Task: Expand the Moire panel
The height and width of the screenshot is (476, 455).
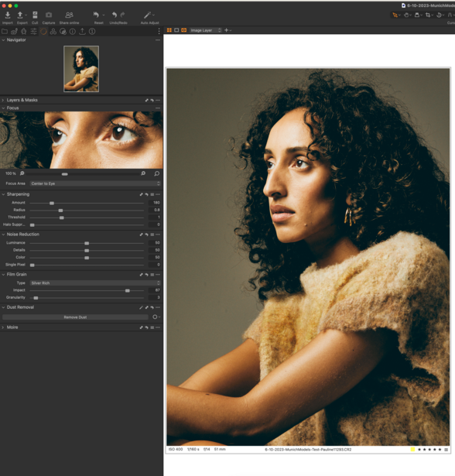Action: click(3, 327)
